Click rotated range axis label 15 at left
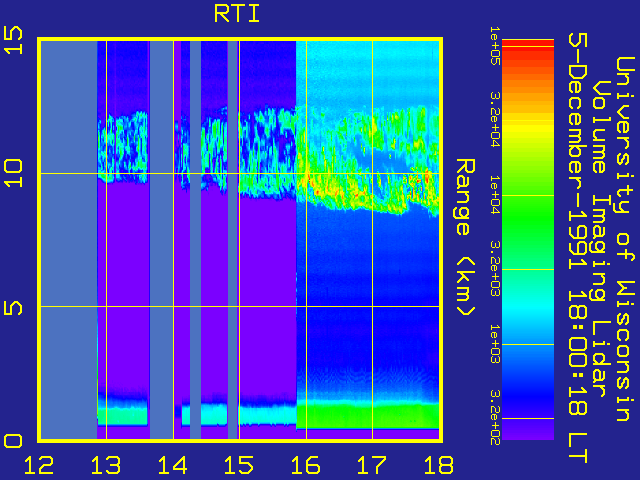The image size is (640, 480). 13,40
